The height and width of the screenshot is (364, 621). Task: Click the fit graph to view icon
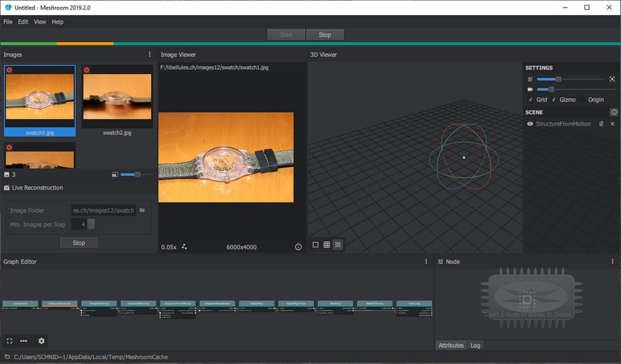point(10,341)
